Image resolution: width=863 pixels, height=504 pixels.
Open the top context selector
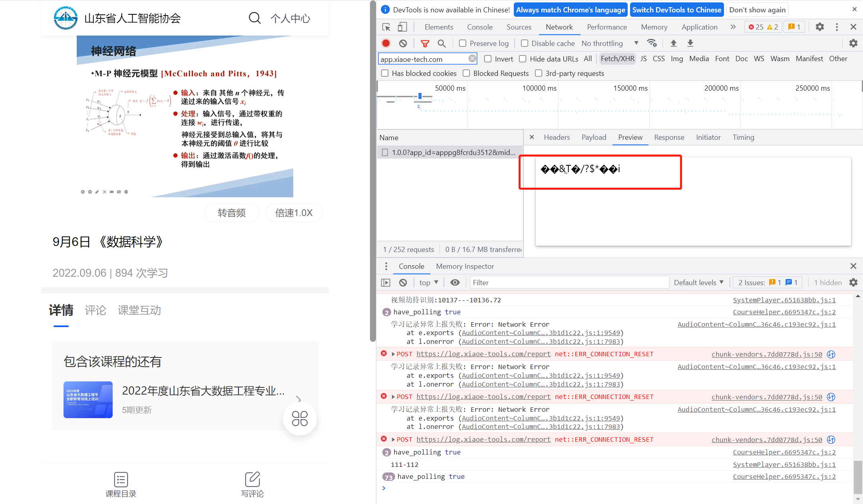pos(429,283)
